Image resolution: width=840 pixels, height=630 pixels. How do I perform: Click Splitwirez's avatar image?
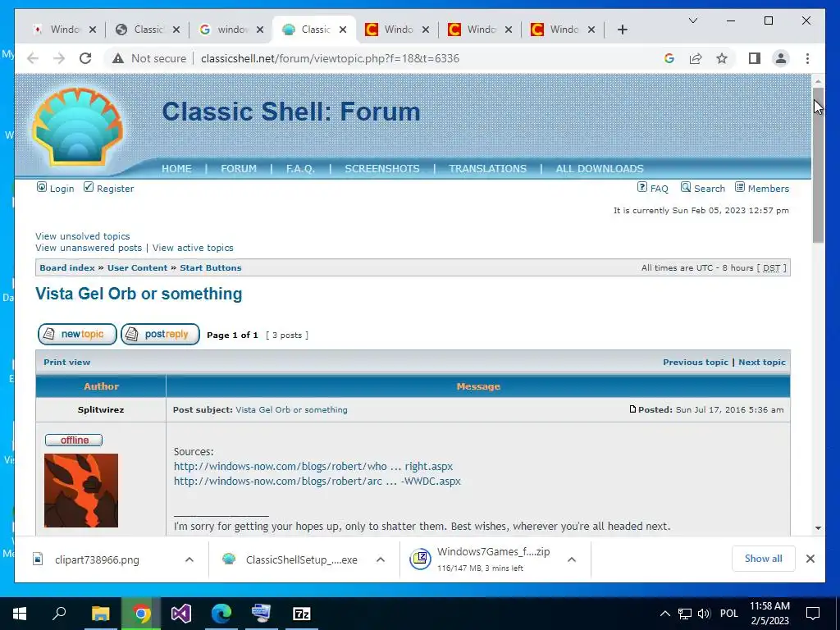tap(81, 491)
